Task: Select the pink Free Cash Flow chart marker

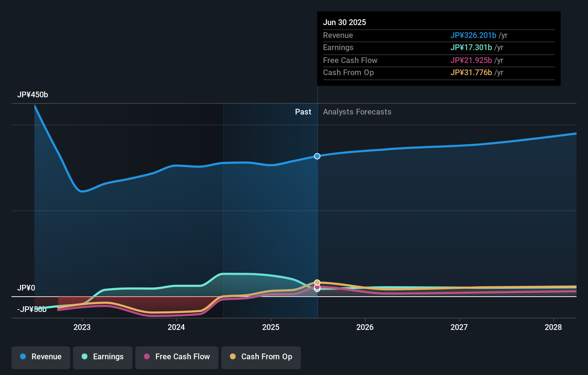Action: click(317, 287)
